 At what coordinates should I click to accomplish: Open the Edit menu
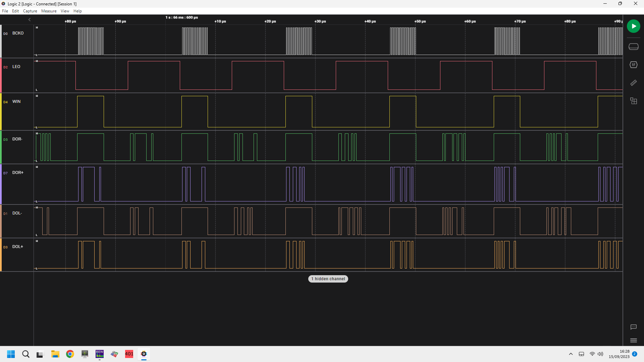pyautogui.click(x=15, y=11)
